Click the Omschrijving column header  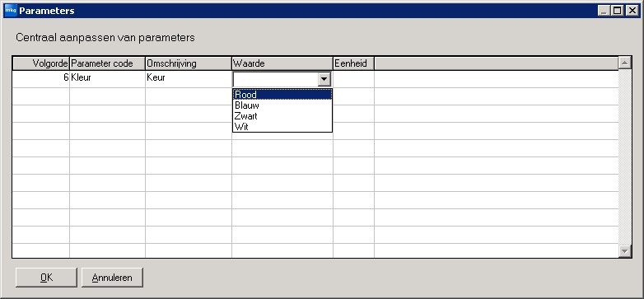189,63
